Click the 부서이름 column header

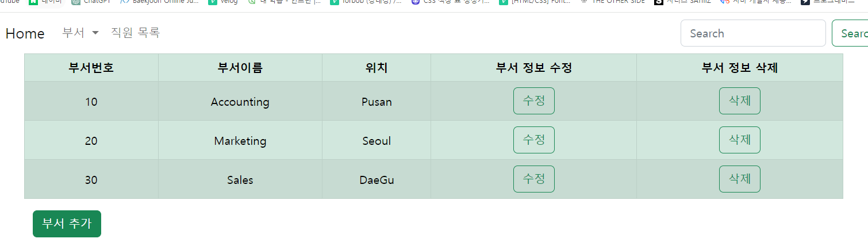click(x=240, y=68)
